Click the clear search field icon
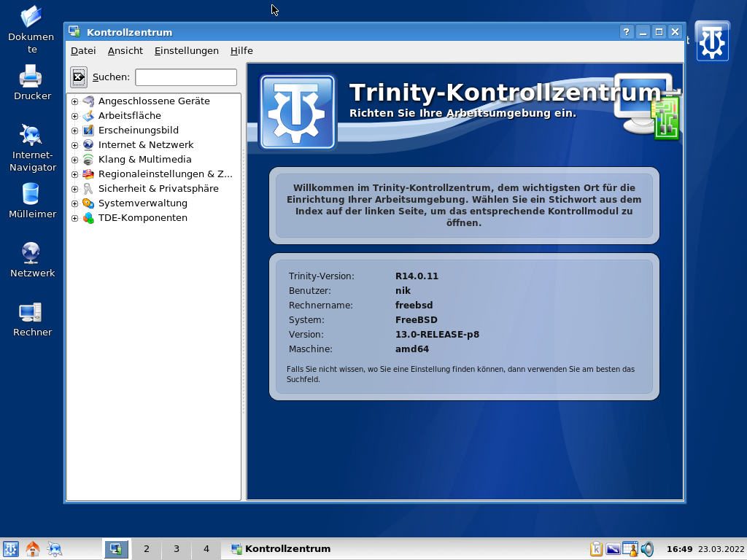The image size is (747, 560). tap(79, 77)
